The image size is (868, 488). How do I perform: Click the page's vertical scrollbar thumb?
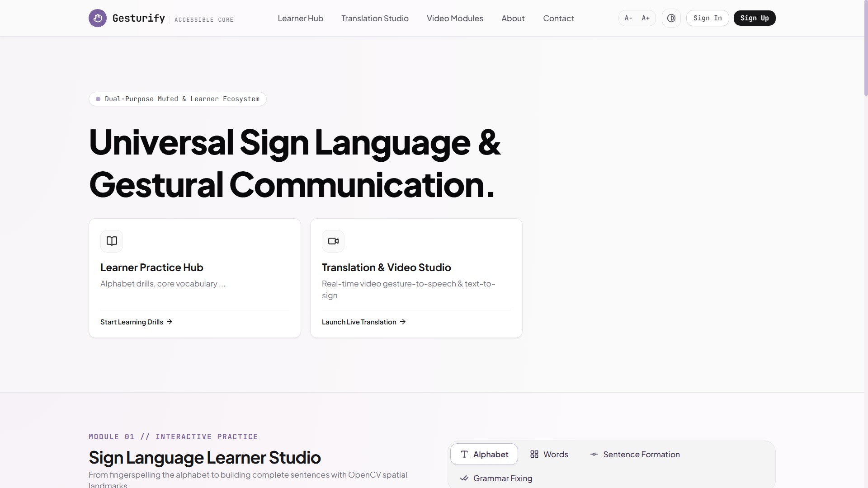point(866,47)
